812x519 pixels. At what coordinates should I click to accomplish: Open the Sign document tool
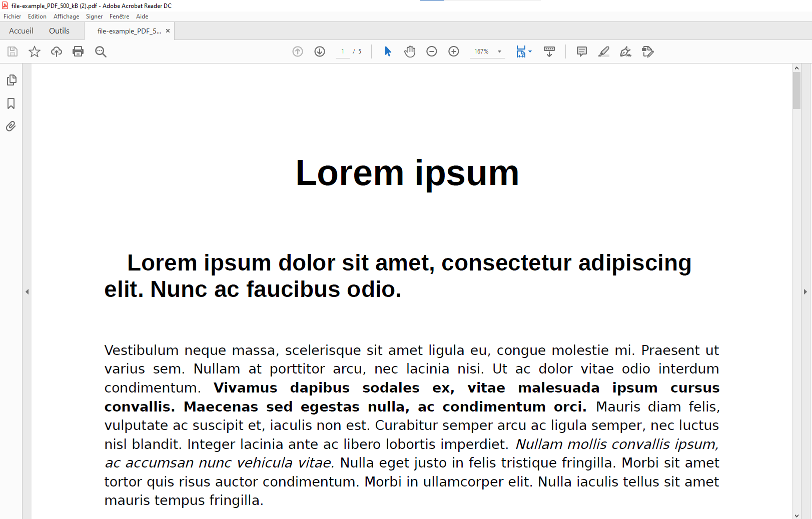click(625, 51)
